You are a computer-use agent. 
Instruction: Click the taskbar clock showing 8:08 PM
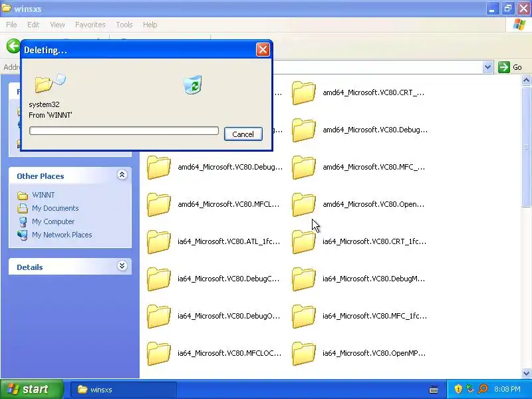tap(507, 389)
